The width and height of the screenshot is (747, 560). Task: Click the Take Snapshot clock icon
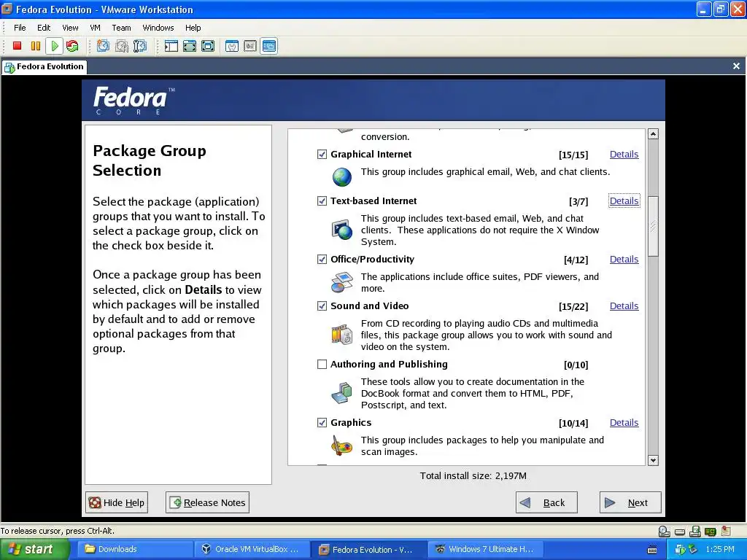pos(103,46)
